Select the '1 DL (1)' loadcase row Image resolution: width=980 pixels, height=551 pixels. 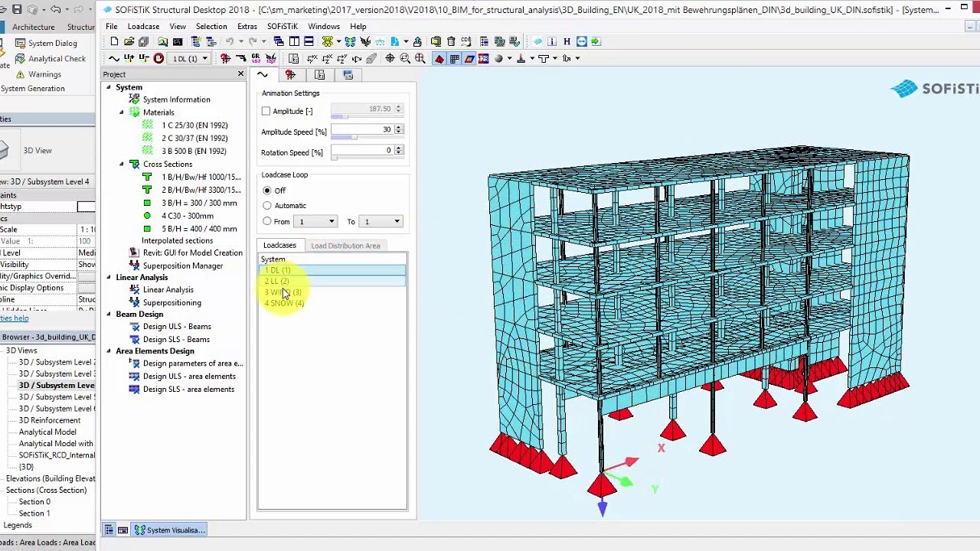click(332, 270)
